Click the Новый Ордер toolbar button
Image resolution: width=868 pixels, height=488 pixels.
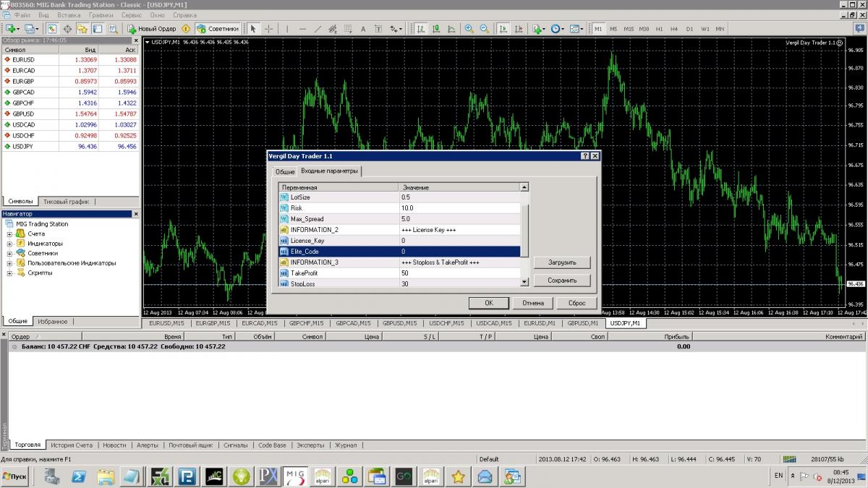[x=152, y=29]
